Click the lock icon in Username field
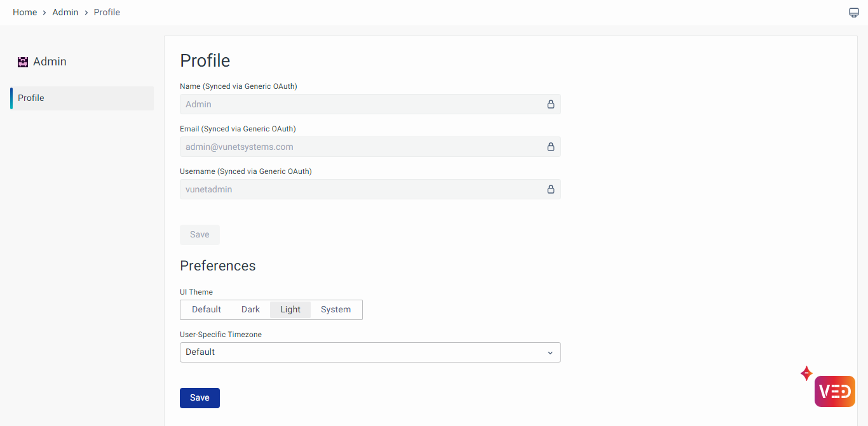The width and height of the screenshot is (868, 426). (x=550, y=189)
